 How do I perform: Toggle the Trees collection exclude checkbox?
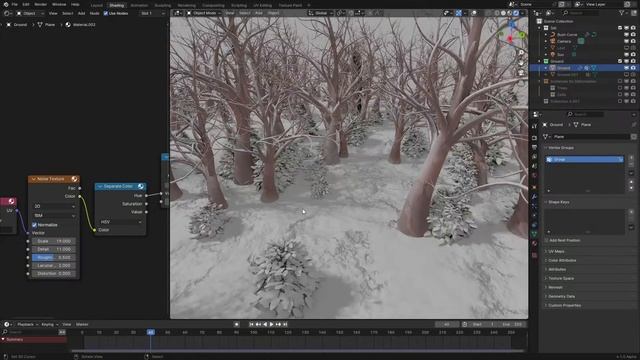click(620, 88)
